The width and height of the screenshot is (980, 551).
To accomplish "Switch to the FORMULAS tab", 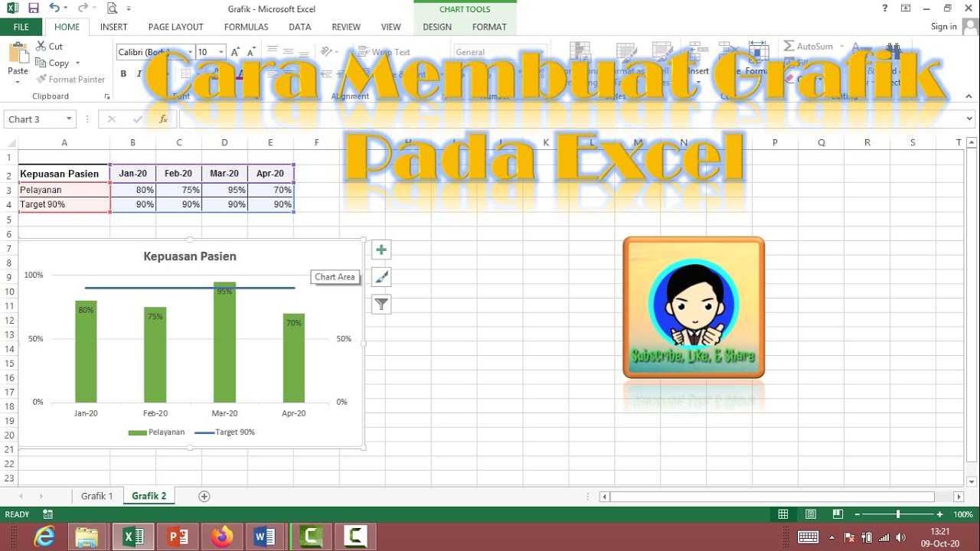I will [247, 27].
